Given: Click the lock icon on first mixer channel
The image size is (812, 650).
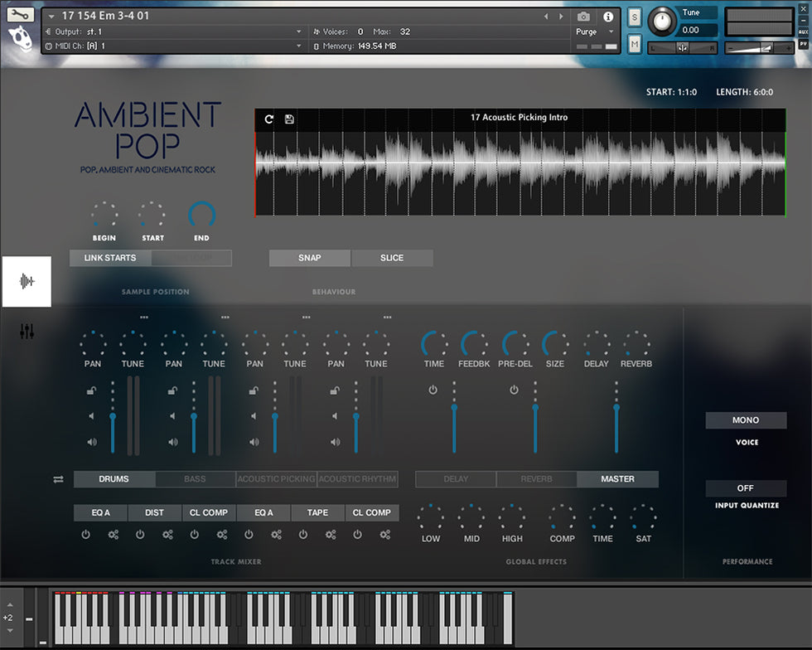Looking at the screenshot, I should (x=92, y=390).
